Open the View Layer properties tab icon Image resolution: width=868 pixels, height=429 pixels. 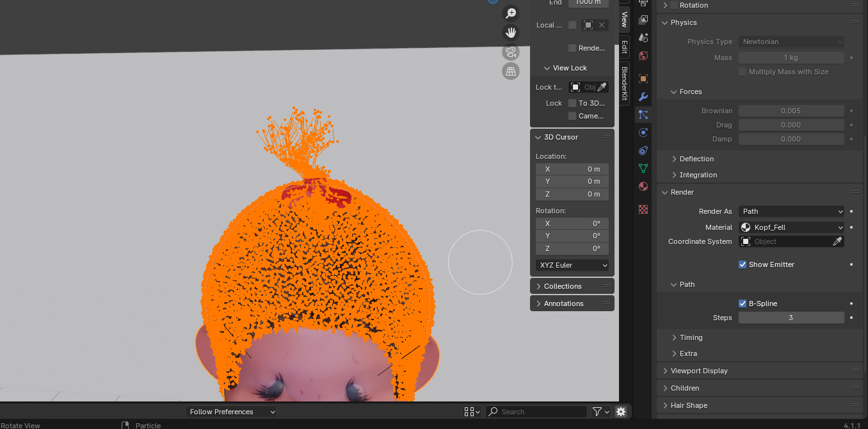tap(643, 20)
